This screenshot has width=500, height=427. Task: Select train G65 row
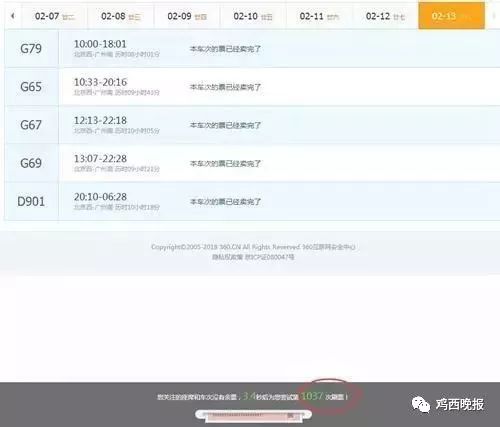[252, 87]
